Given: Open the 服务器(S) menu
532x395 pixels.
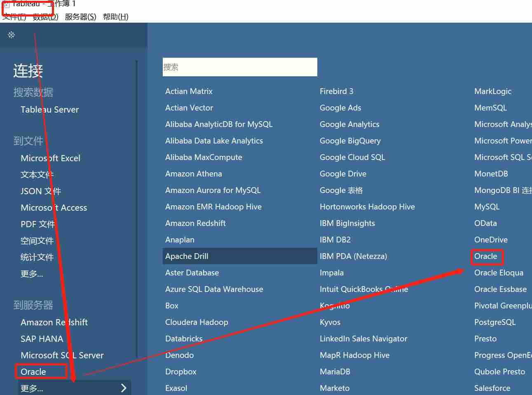Looking at the screenshot, I should click(x=80, y=17).
